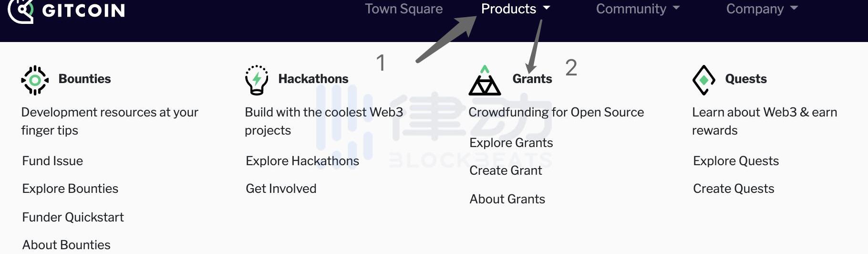Open Explore Bounties
Screen dimensions: 868x254
click(x=70, y=189)
